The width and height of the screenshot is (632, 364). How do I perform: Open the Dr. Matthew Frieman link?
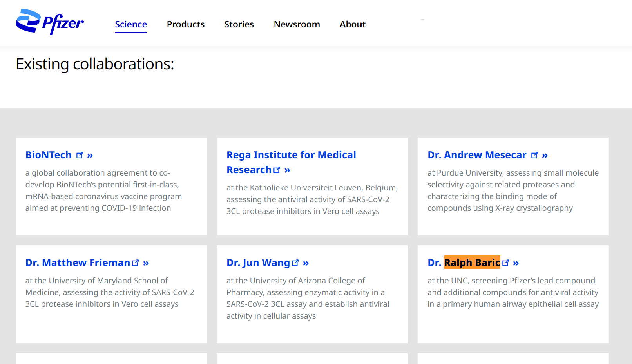click(78, 263)
